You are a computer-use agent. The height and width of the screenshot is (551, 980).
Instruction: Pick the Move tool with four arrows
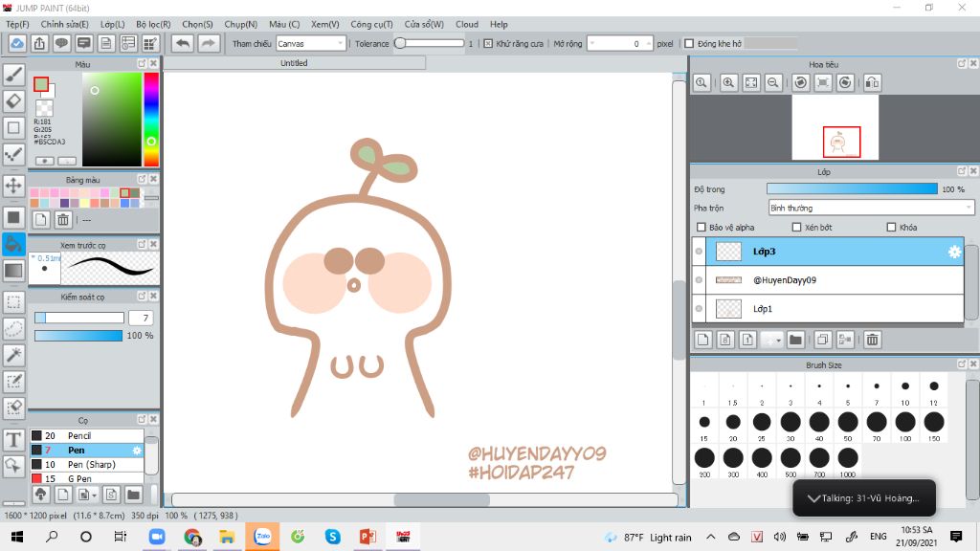13,186
